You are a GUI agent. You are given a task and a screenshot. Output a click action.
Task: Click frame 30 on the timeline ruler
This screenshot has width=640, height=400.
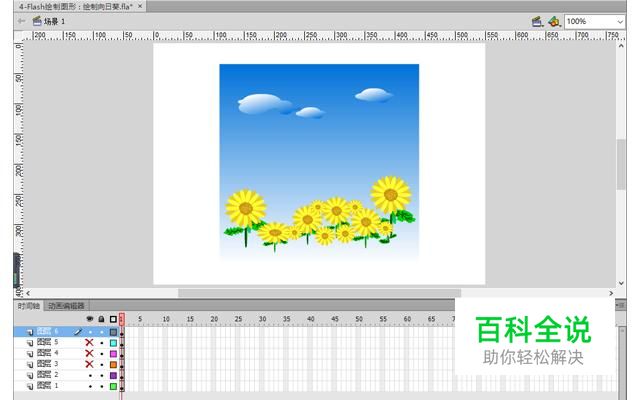tap(262, 319)
